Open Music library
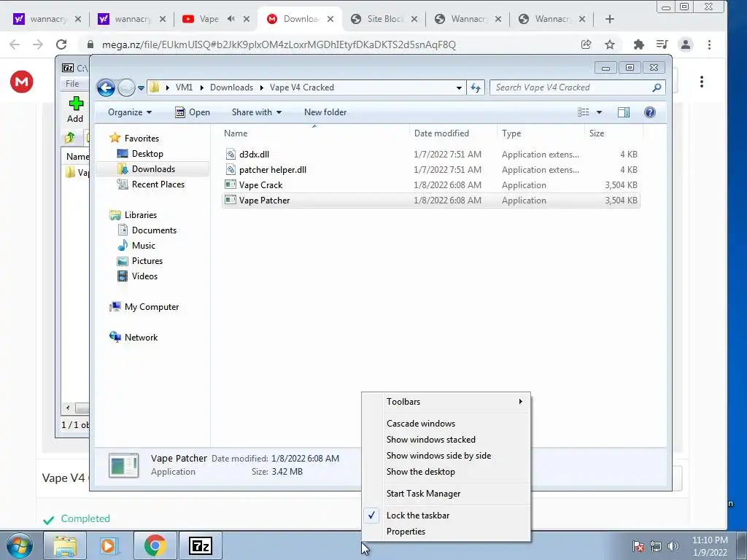 pyautogui.click(x=136, y=245)
